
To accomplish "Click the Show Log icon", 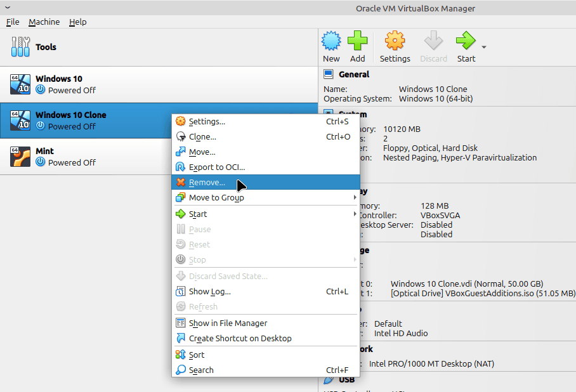I will [x=180, y=291].
